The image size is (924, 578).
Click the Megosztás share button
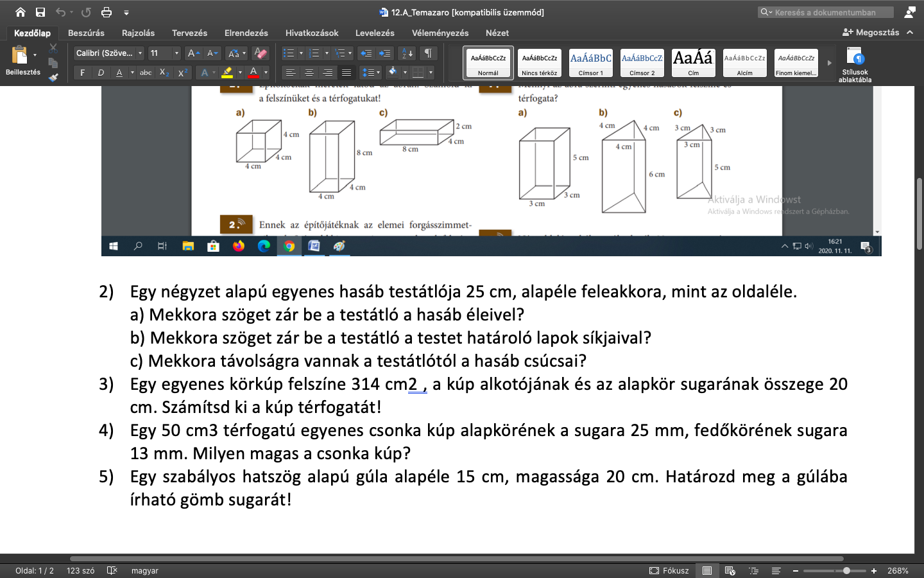(871, 32)
